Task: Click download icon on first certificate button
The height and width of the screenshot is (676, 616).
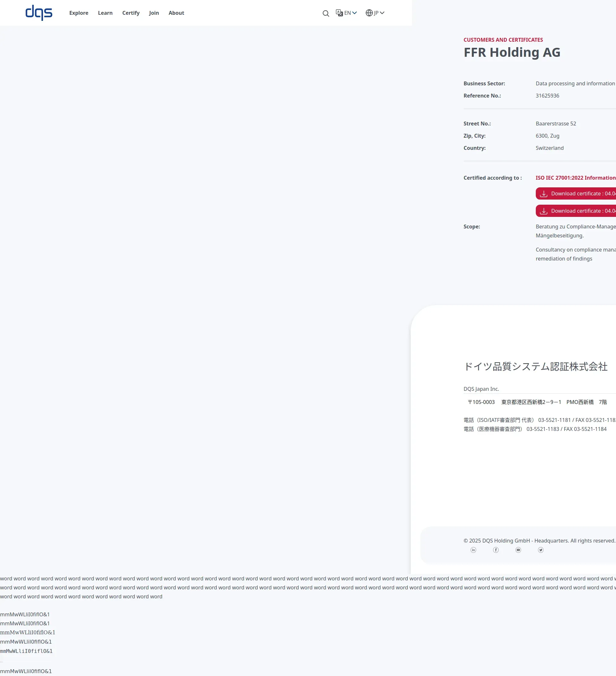Action: (x=543, y=194)
